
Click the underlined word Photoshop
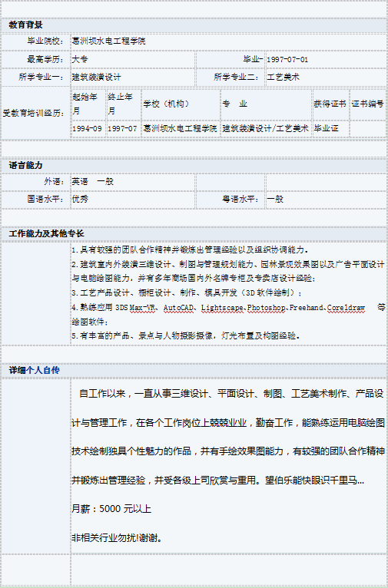click(x=266, y=308)
